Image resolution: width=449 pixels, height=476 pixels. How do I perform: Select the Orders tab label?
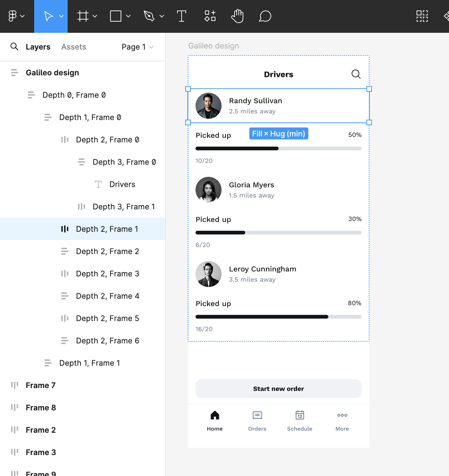[257, 429]
